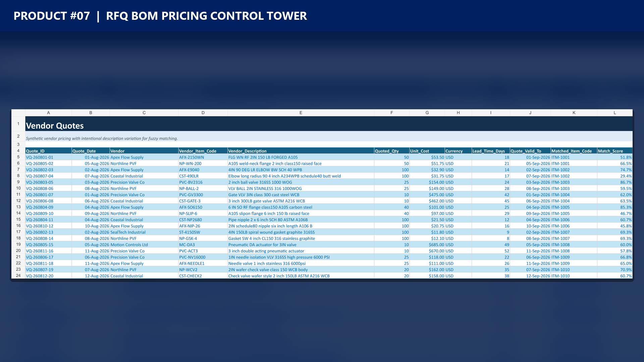Select column K header
Screen dimensions: 644x362
point(574,113)
